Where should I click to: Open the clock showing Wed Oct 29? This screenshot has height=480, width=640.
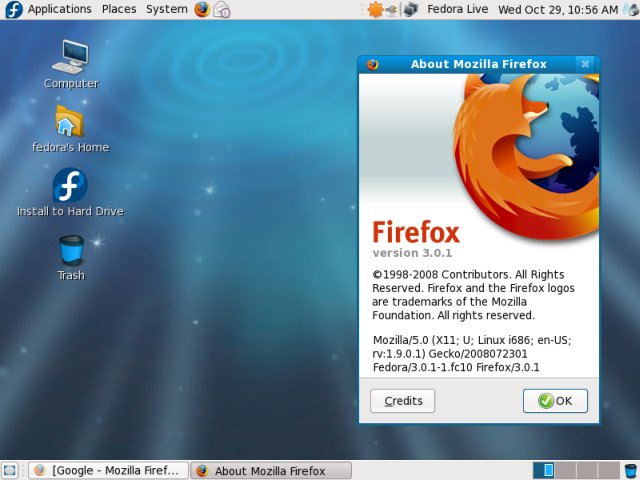558,10
